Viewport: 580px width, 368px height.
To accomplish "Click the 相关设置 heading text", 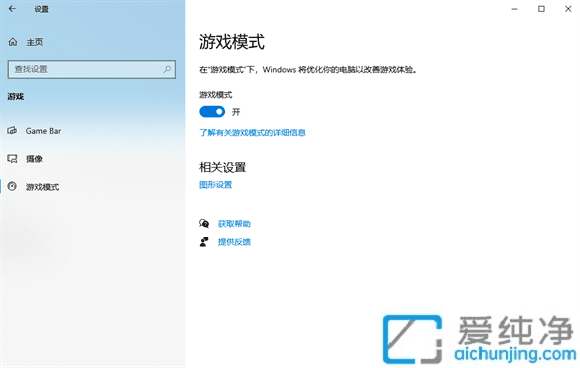I will pos(223,167).
